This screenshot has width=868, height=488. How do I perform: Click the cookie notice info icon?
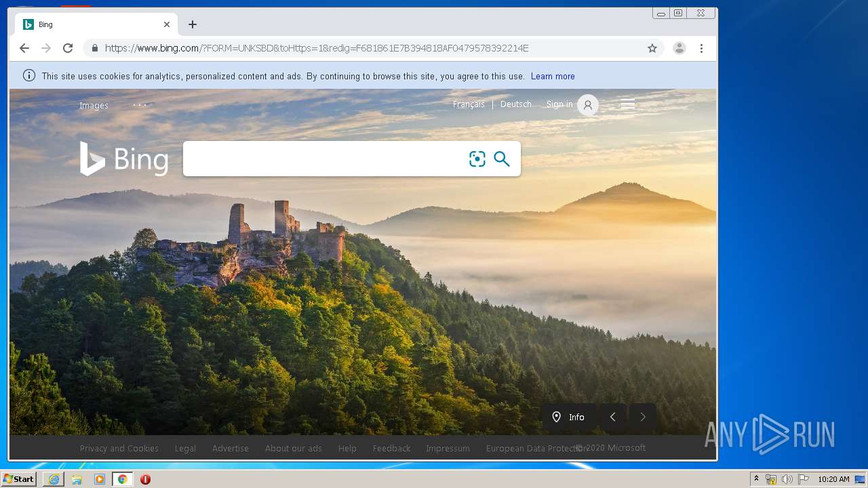tap(29, 76)
